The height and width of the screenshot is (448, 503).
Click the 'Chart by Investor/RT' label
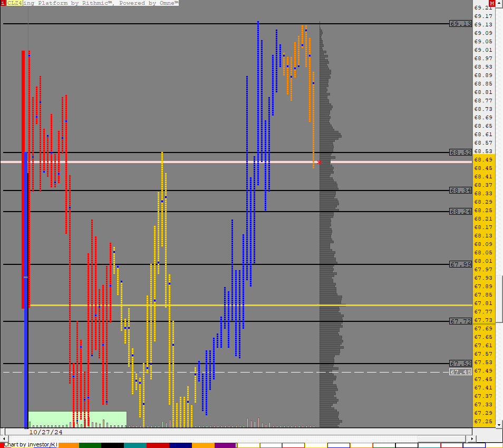[30, 444]
